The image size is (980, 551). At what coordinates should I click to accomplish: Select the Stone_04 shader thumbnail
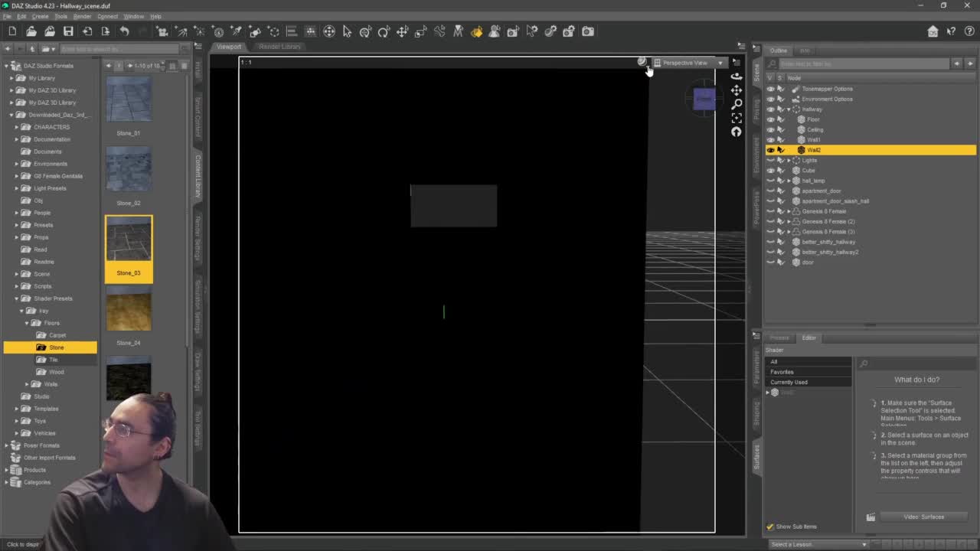pyautogui.click(x=129, y=309)
